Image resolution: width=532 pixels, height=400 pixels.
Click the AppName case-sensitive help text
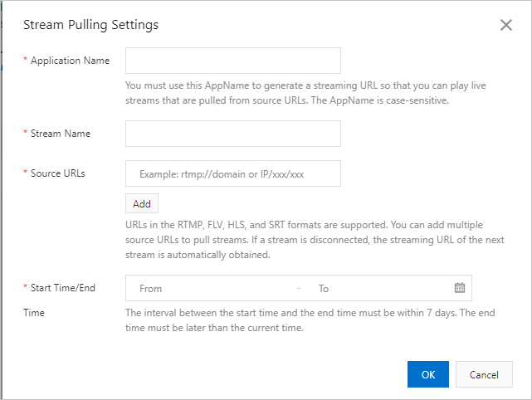point(286,93)
